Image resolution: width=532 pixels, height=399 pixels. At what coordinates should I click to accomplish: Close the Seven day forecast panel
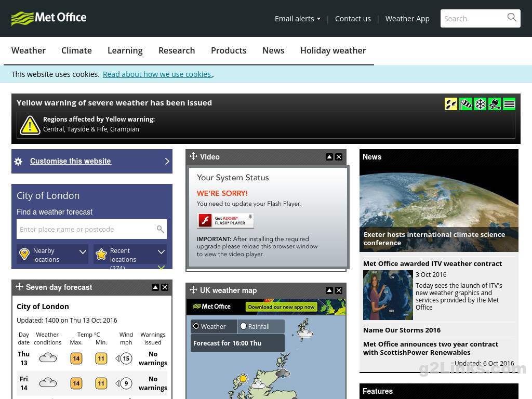[165, 287]
